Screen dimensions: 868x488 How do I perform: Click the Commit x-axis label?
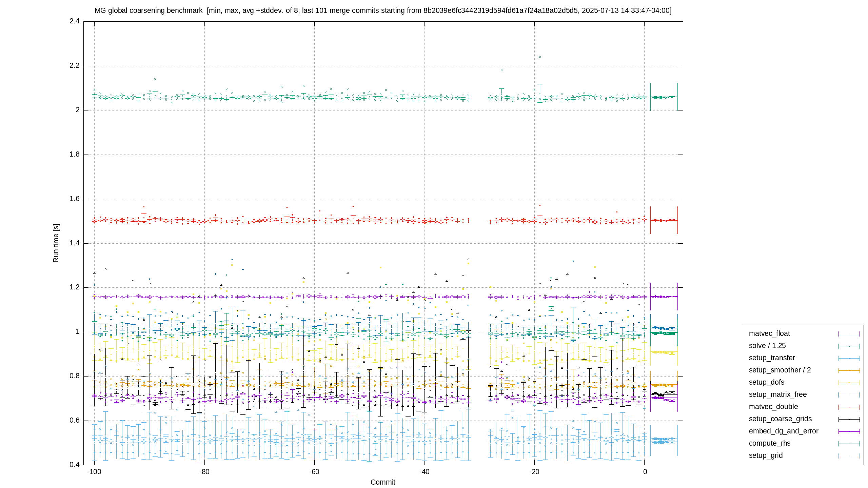tap(383, 482)
